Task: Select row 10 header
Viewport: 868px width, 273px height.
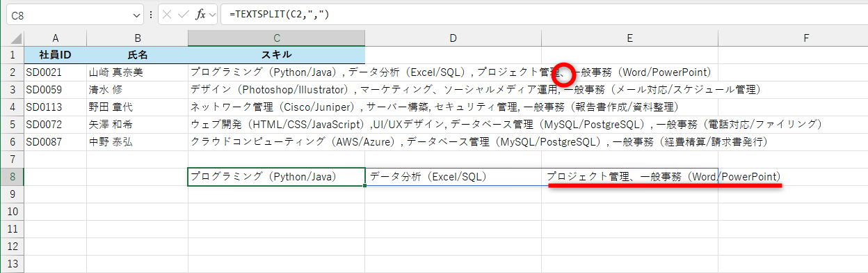Action: pos(12,212)
